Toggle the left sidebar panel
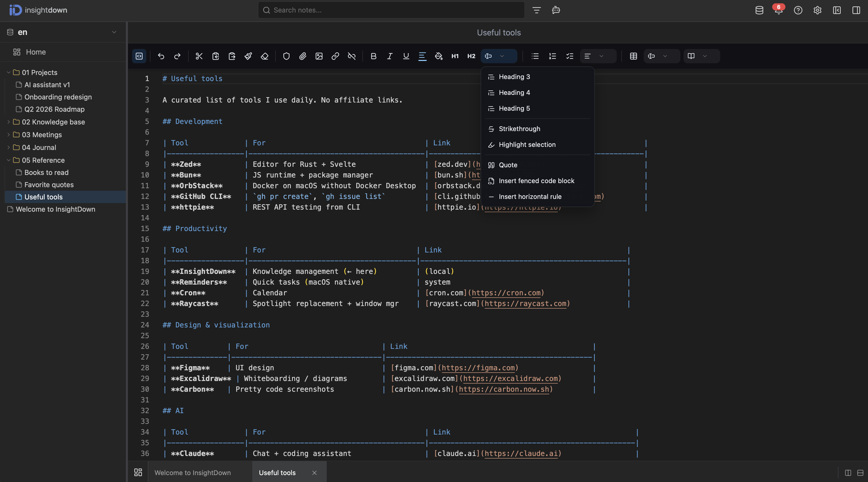 (x=837, y=10)
